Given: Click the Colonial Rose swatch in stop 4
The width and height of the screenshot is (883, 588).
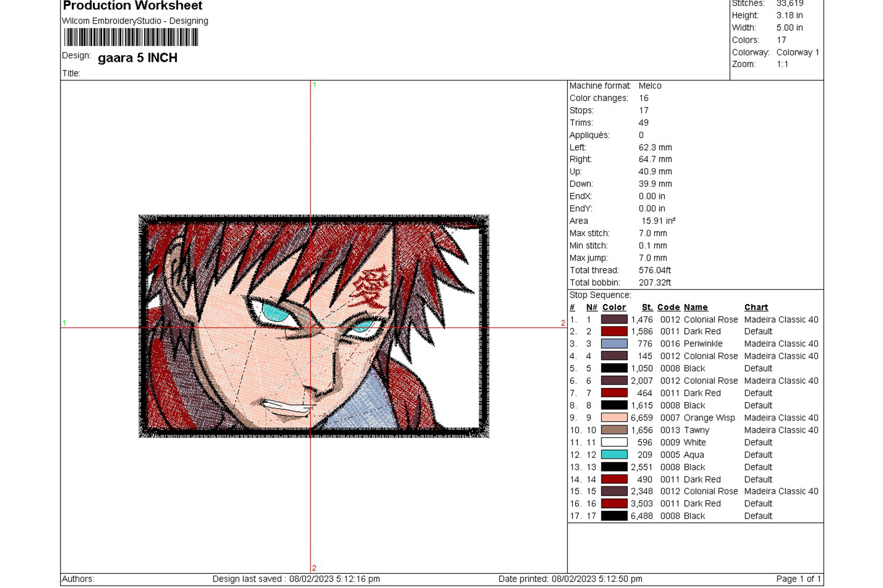Looking at the screenshot, I should point(614,356).
